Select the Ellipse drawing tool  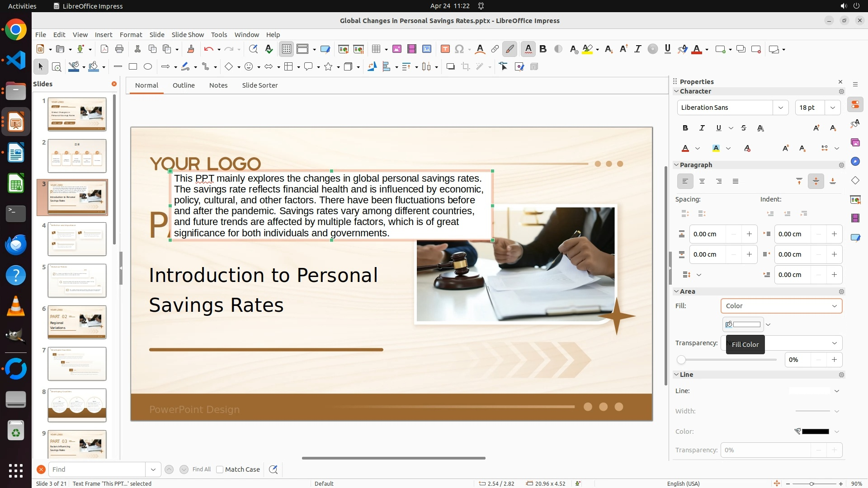tap(148, 67)
